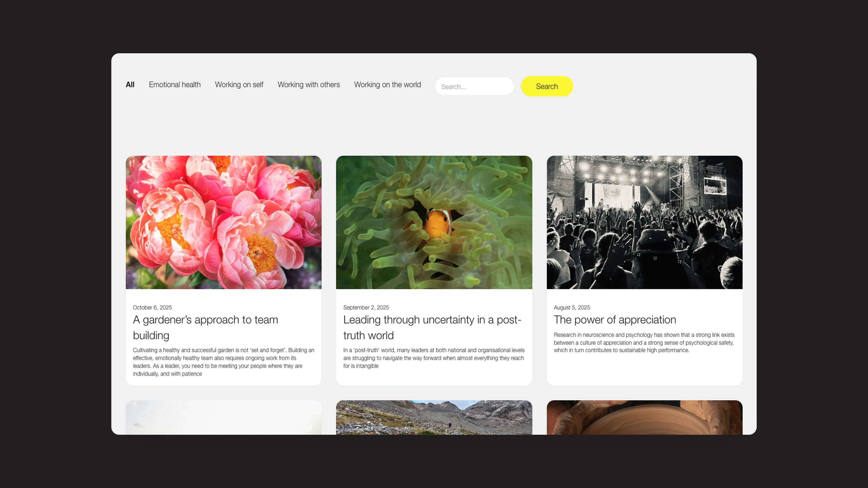Open Leading through uncertainty in a post-truth world

coord(432,327)
